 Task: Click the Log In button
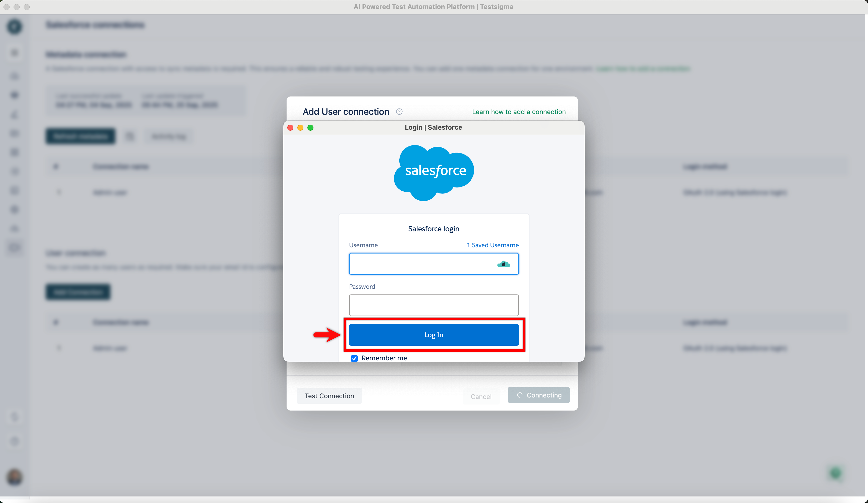[434, 334]
